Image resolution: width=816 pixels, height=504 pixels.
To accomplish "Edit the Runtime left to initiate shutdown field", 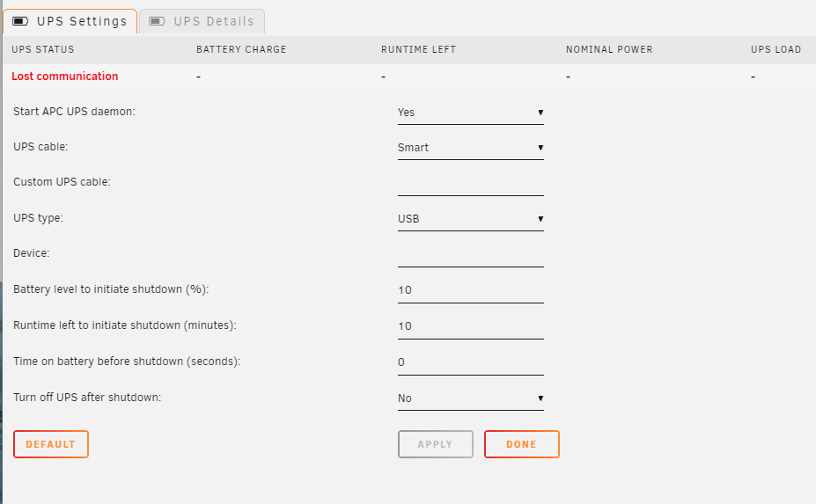I will [470, 326].
